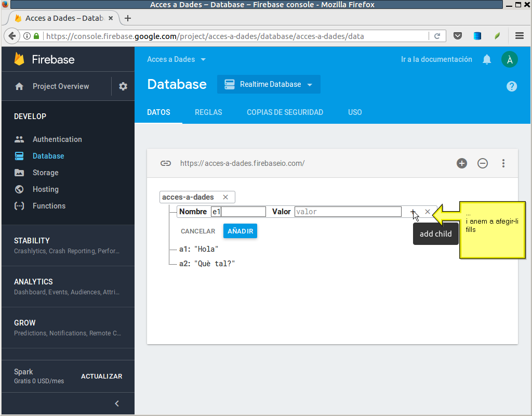
Task: Click the green leaf extension icon
Action: coord(497,36)
